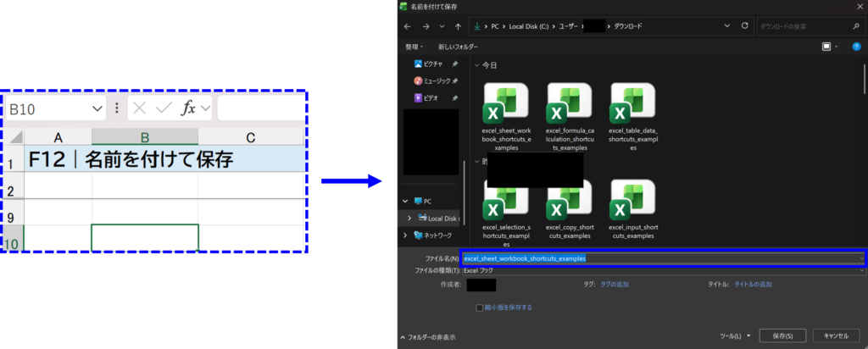Click the download arrow icon in address bar
Screen dimensions: 868x349
(x=476, y=26)
